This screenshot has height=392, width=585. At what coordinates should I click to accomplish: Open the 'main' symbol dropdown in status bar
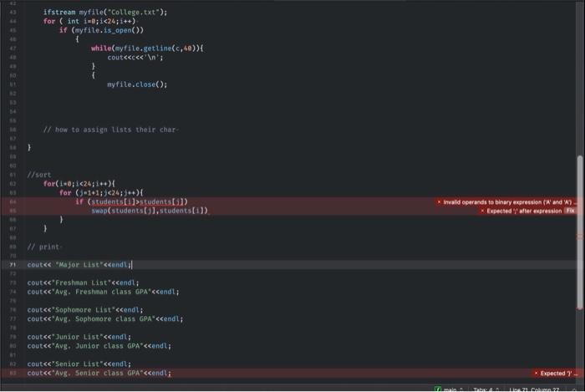coord(450,389)
